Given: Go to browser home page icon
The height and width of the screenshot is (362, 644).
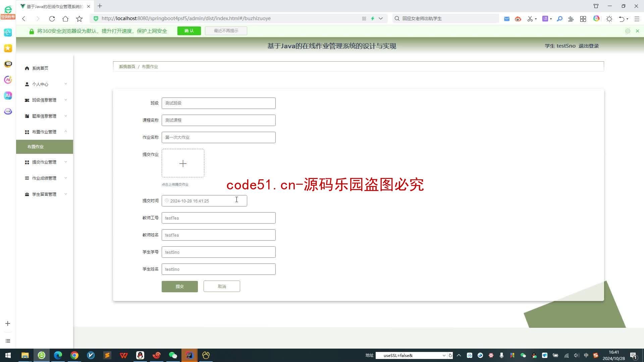Looking at the screenshot, I should tap(65, 18).
